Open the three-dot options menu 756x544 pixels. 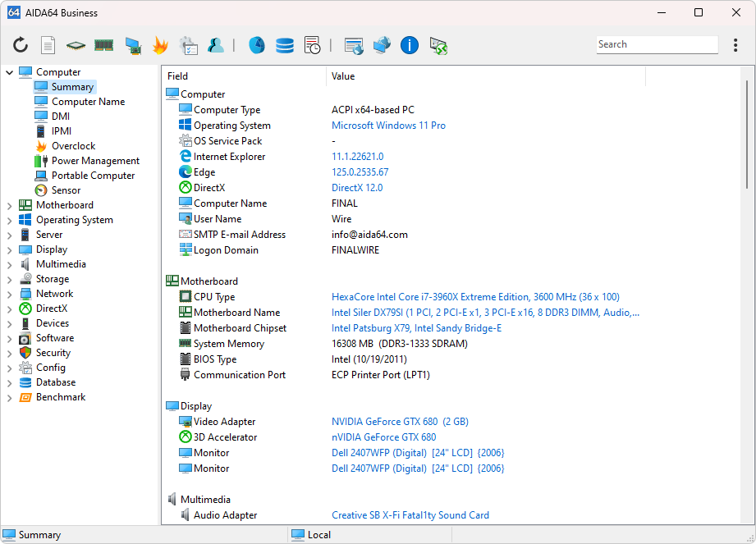[735, 45]
